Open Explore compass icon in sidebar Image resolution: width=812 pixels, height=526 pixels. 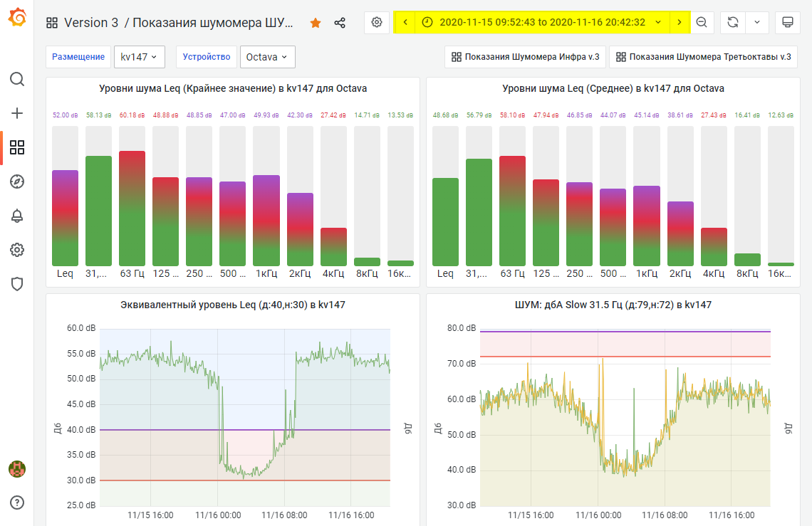pyautogui.click(x=17, y=182)
